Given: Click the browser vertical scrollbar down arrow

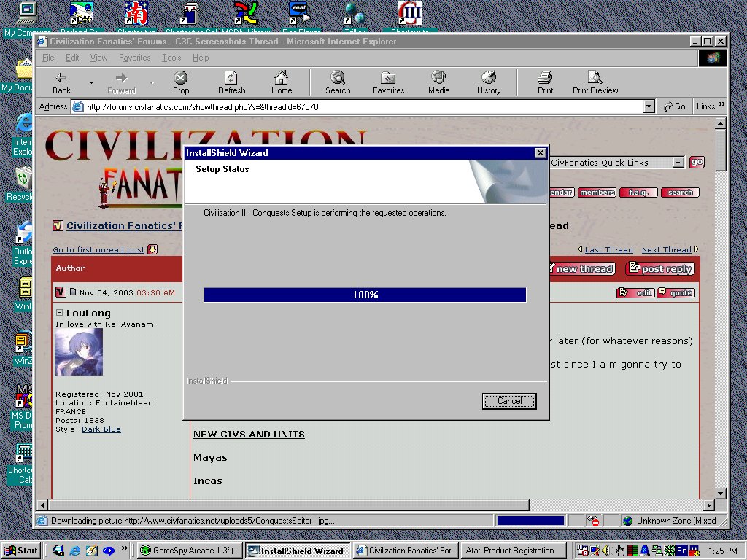Looking at the screenshot, I should point(720,494).
